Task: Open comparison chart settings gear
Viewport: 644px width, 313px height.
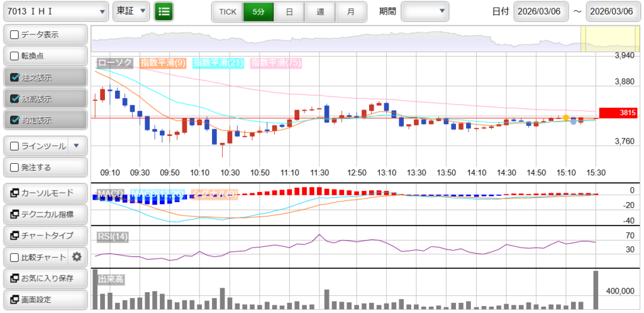Action: (77, 256)
